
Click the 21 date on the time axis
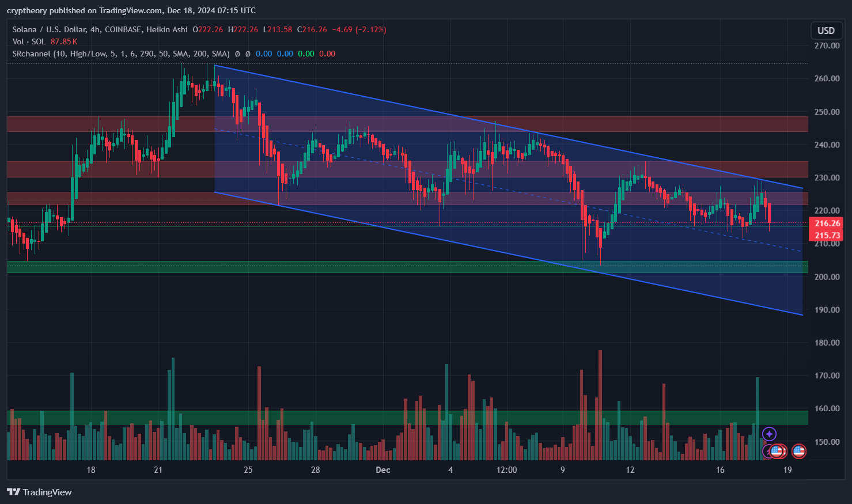[x=158, y=470]
